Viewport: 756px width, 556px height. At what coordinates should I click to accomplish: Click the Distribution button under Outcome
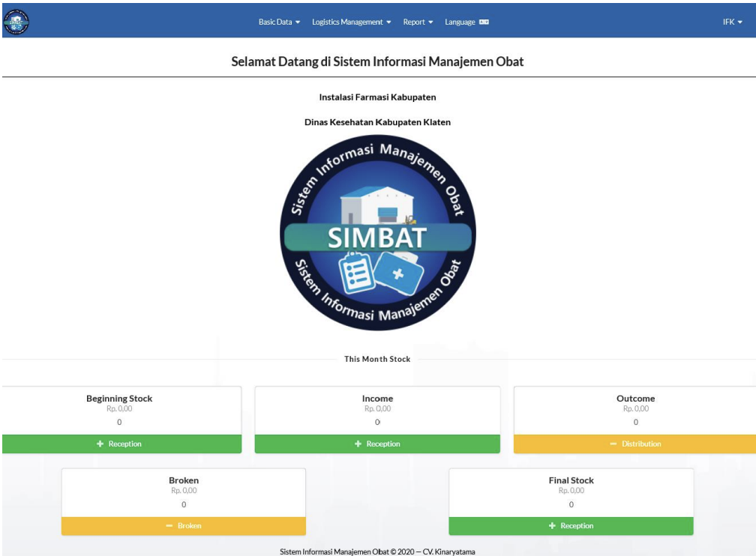(x=635, y=444)
